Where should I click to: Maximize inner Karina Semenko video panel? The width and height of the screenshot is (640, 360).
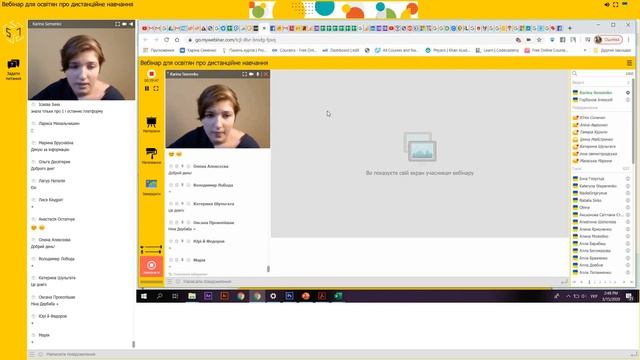pyautogui.click(x=244, y=74)
